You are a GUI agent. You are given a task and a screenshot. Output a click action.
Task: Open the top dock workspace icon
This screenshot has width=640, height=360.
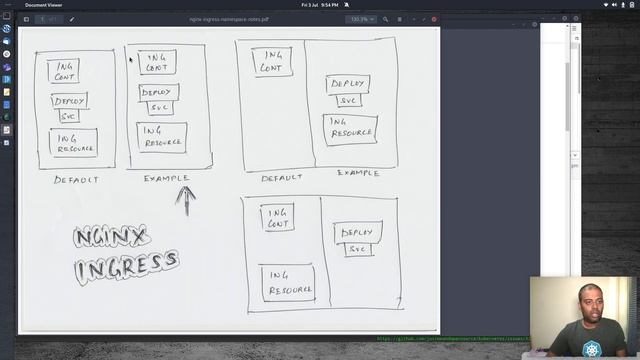tap(7, 16)
